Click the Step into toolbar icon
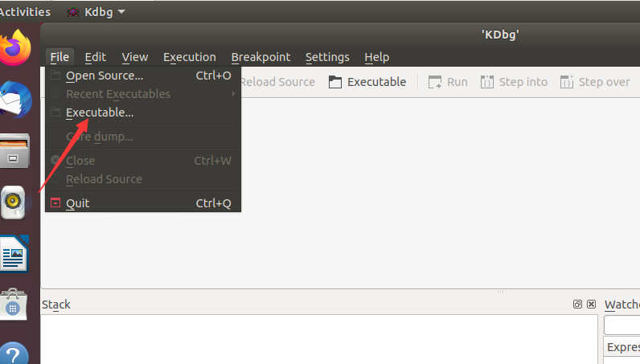 click(x=487, y=82)
